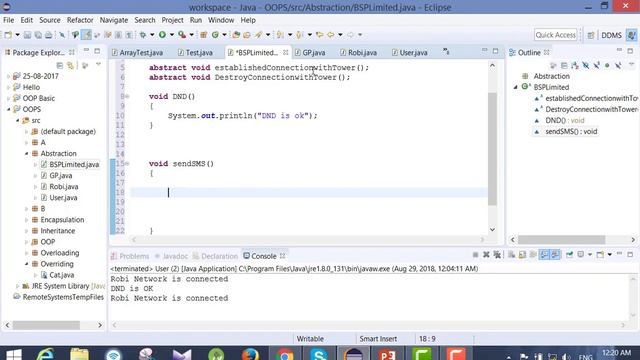Screen dimensions: 640x360
Task: Click the New file toolbar icon
Action: 8,35
